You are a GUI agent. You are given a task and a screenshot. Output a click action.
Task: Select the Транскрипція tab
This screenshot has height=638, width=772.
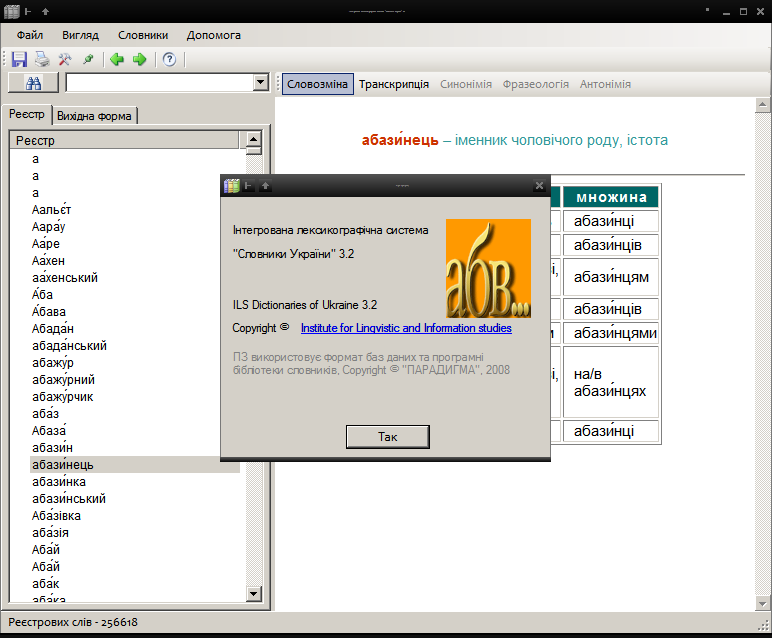coord(394,84)
